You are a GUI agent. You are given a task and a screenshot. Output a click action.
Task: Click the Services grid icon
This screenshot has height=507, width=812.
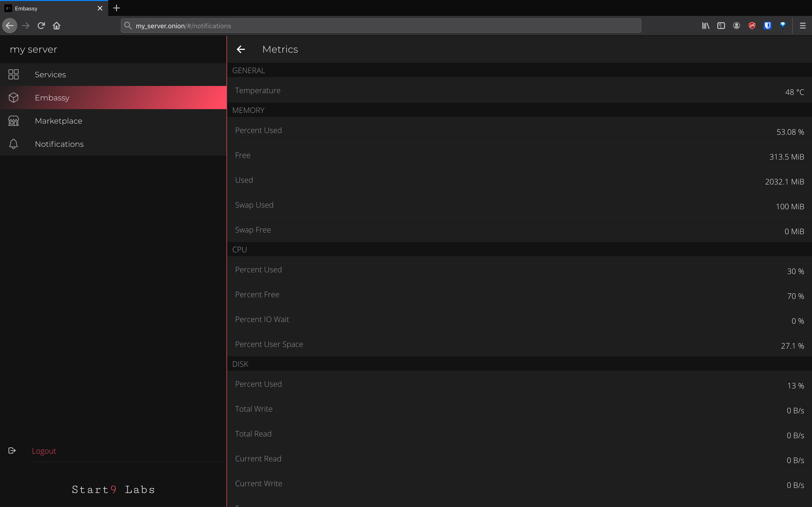[x=14, y=74]
